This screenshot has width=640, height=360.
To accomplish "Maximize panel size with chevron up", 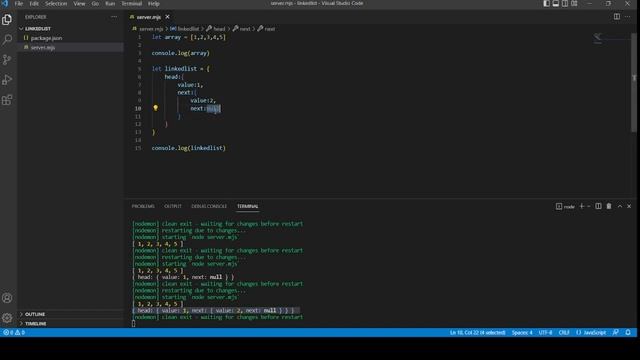I will coord(620,206).
